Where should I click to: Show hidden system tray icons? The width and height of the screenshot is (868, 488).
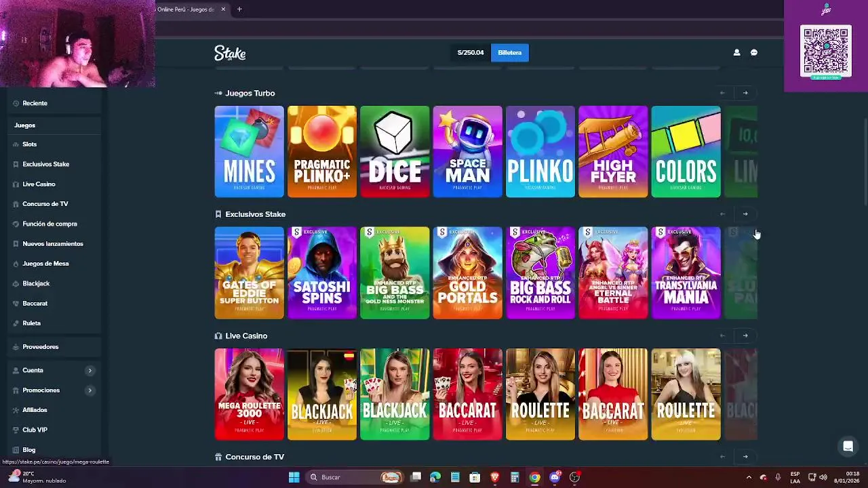point(749,477)
